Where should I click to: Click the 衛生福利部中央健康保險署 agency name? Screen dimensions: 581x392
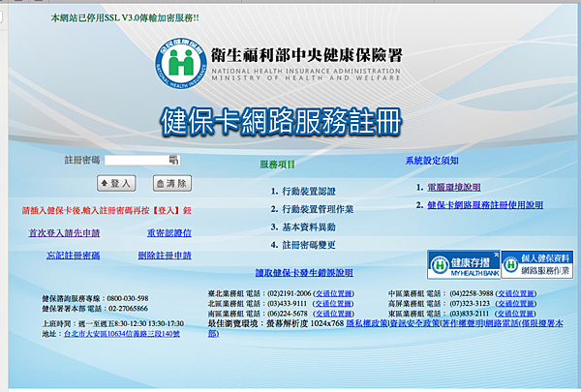point(306,55)
